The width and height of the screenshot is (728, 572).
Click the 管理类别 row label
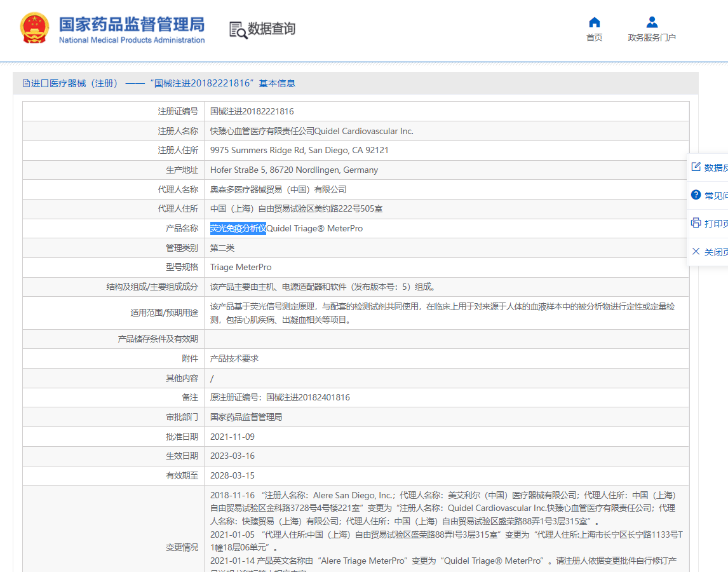182,248
